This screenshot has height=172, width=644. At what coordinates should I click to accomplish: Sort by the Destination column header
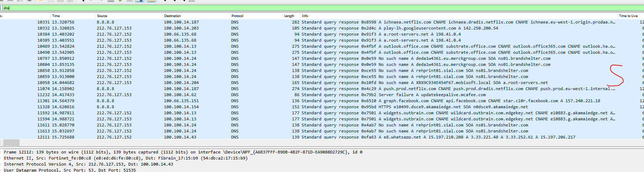tap(196, 16)
